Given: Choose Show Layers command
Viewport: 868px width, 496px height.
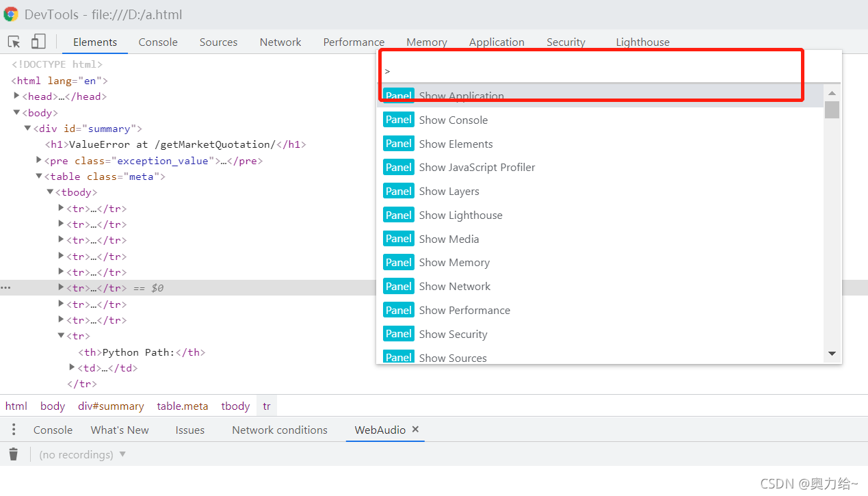Looking at the screenshot, I should [600, 191].
